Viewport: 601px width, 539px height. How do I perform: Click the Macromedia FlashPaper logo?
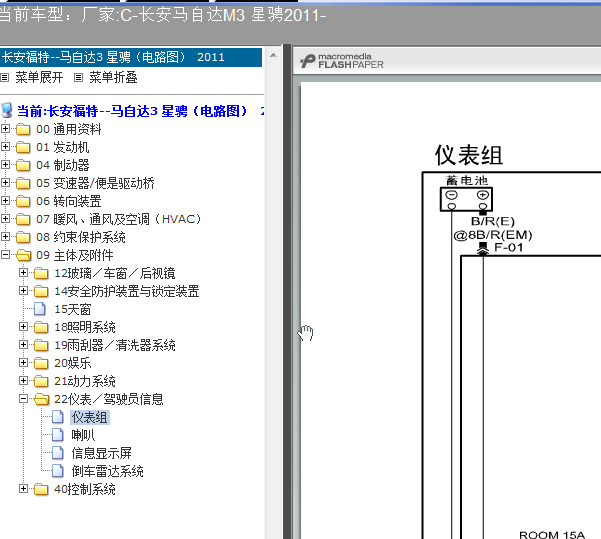point(342,61)
